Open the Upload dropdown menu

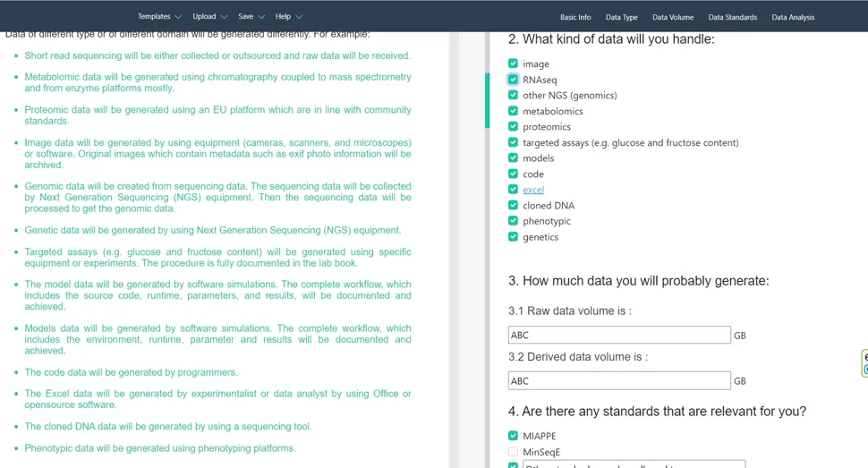pyautogui.click(x=209, y=17)
